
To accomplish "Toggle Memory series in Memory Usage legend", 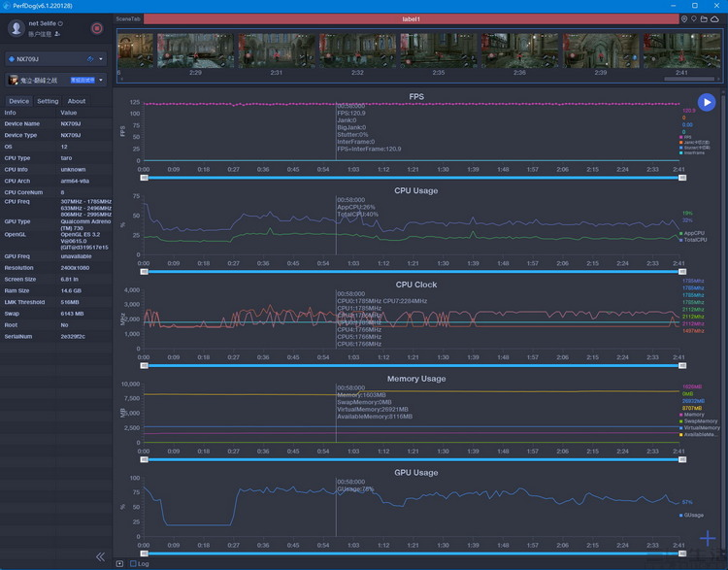I will point(692,415).
